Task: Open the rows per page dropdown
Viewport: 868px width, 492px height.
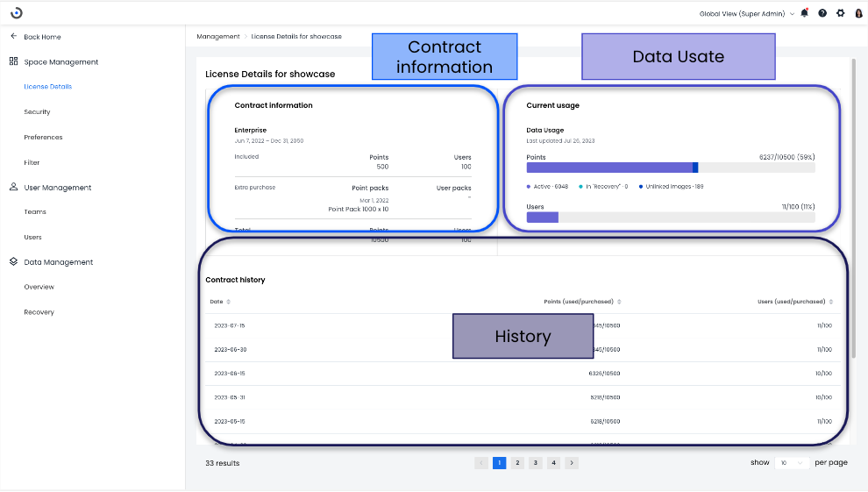Action: (792, 463)
